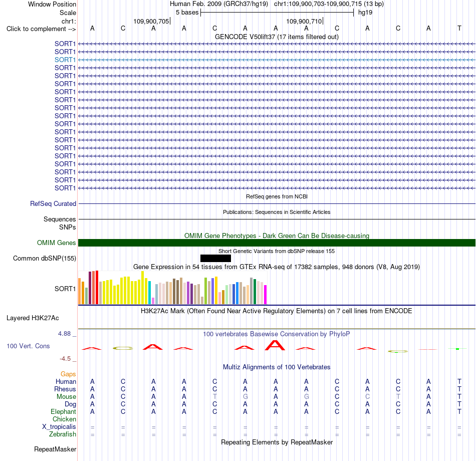The width and height of the screenshot is (476, 461).
Task: Click the Dog species label
Action: point(70,404)
